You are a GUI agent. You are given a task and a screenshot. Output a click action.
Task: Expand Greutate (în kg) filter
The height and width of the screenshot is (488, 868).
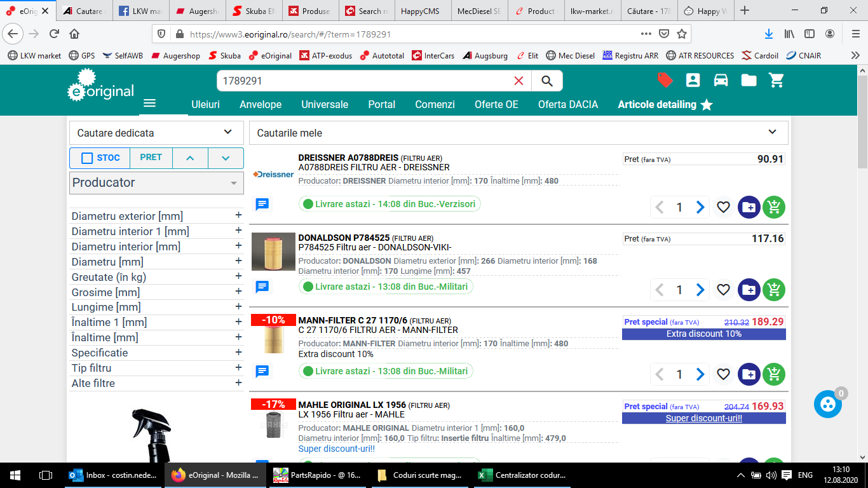pyautogui.click(x=156, y=277)
